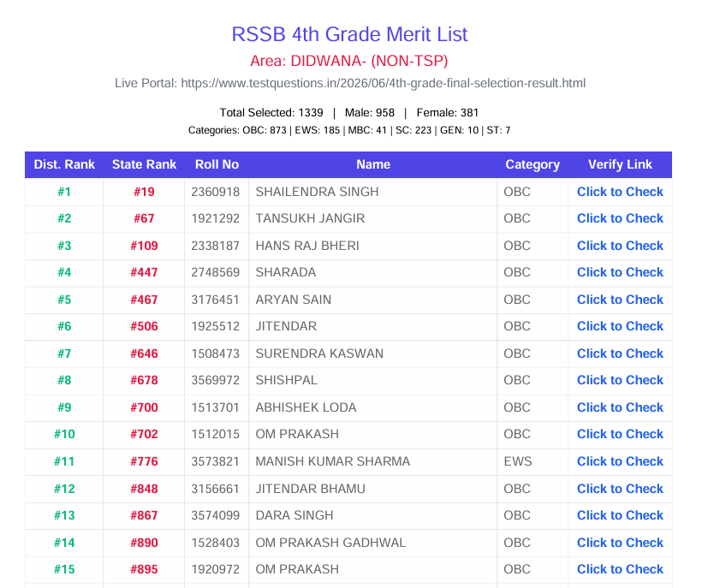Click roll number 2338187
The height and width of the screenshot is (588, 714).
216,246
